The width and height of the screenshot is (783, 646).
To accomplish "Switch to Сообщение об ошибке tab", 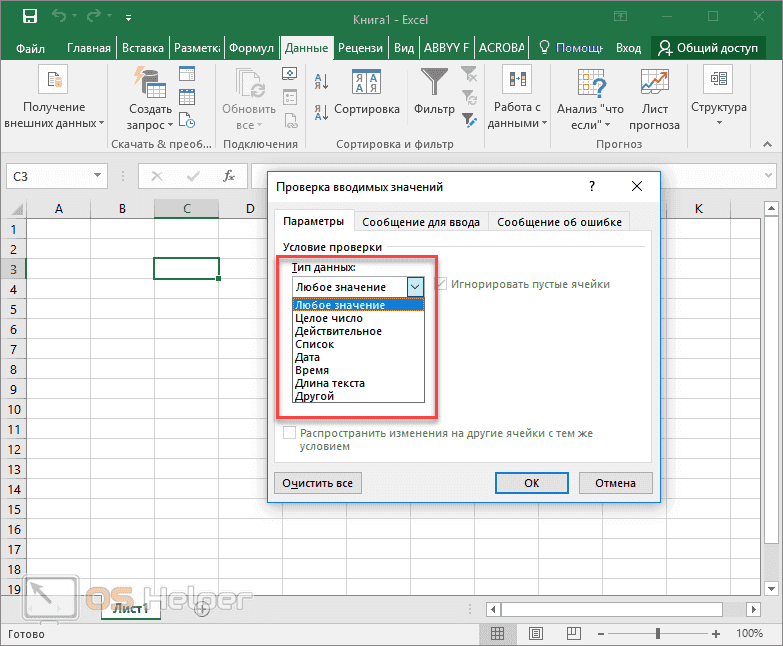I will tap(559, 222).
